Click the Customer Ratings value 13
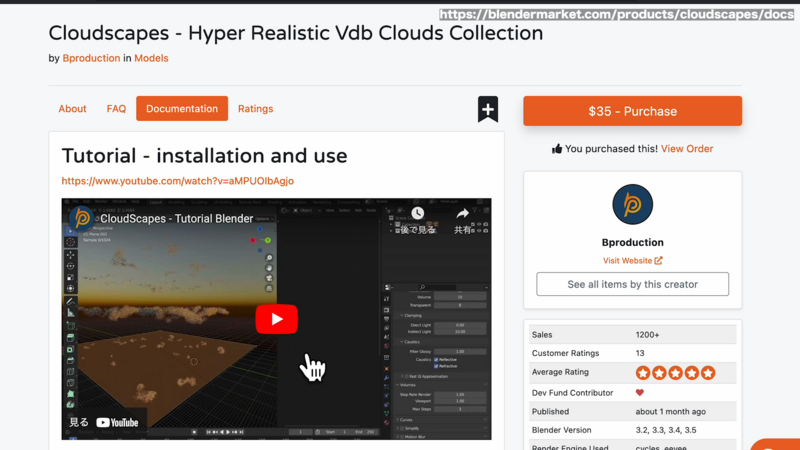800x450 pixels. [640, 353]
